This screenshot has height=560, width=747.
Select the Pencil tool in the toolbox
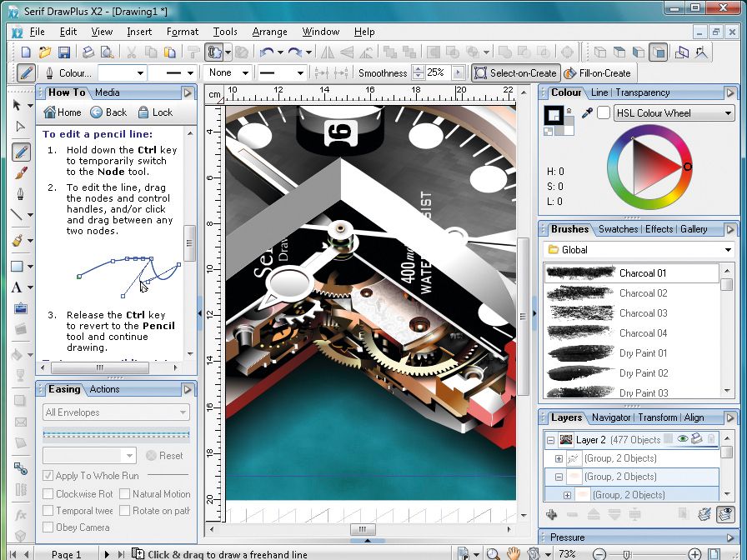pyautogui.click(x=21, y=152)
